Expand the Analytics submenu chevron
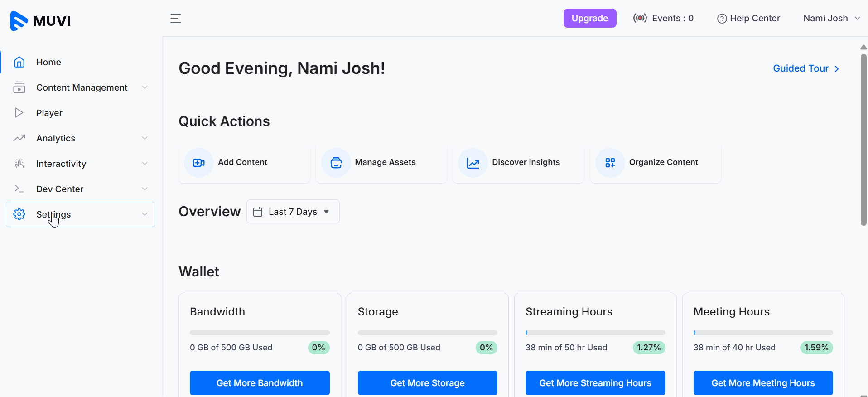 point(145,138)
